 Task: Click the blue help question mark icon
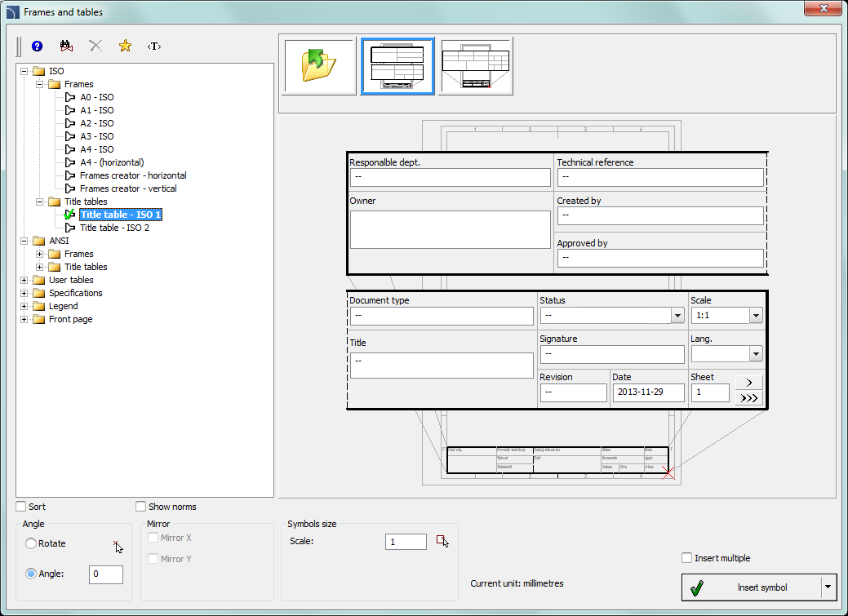click(x=37, y=47)
